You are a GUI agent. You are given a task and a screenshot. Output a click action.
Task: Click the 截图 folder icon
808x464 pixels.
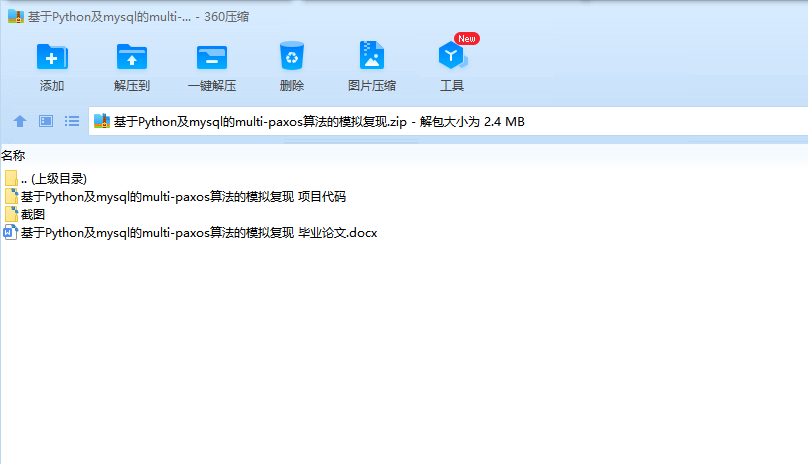pyautogui.click(x=11, y=214)
